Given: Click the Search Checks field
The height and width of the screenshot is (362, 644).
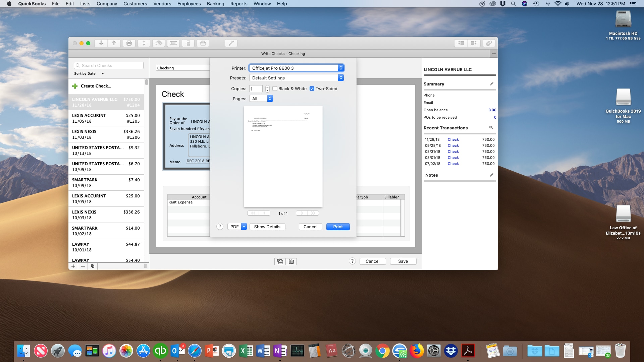Looking at the screenshot, I should coord(109,65).
